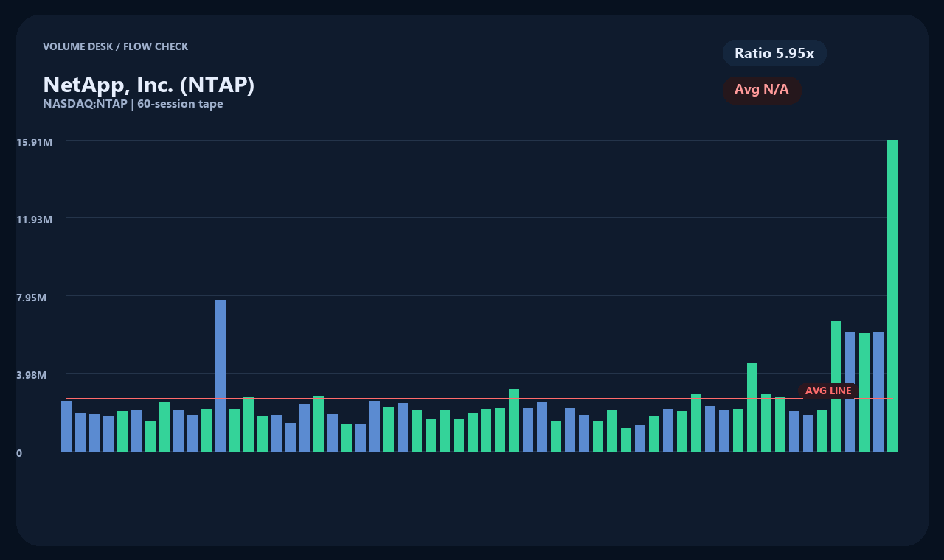Click the 7.95M axis label
The height and width of the screenshot is (560, 944).
coord(31,298)
